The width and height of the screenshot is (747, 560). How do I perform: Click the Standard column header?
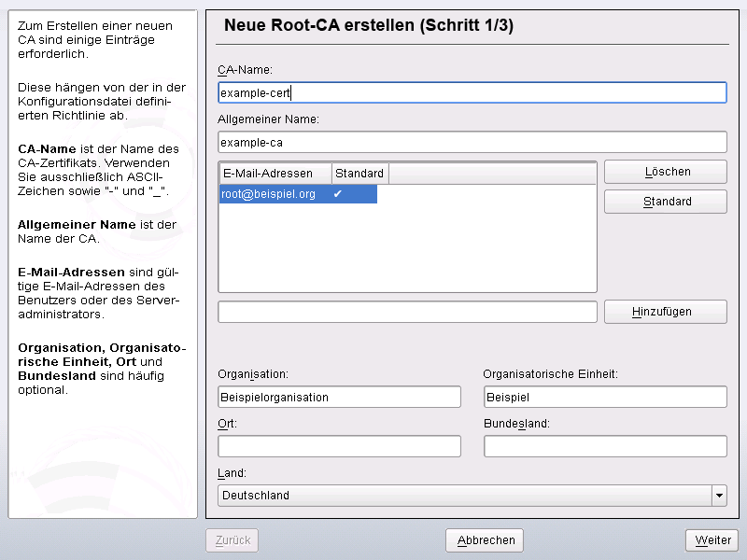(360, 174)
